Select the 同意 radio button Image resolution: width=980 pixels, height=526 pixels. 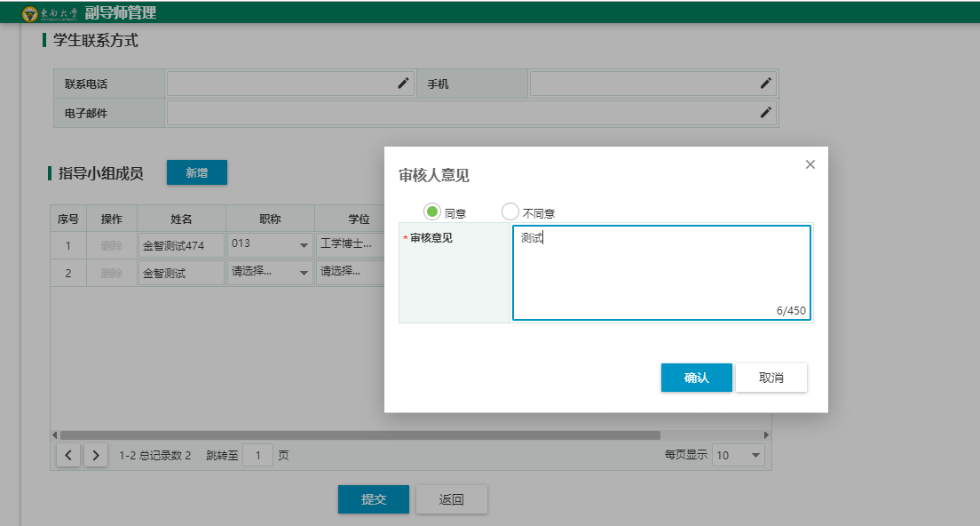[x=432, y=211]
